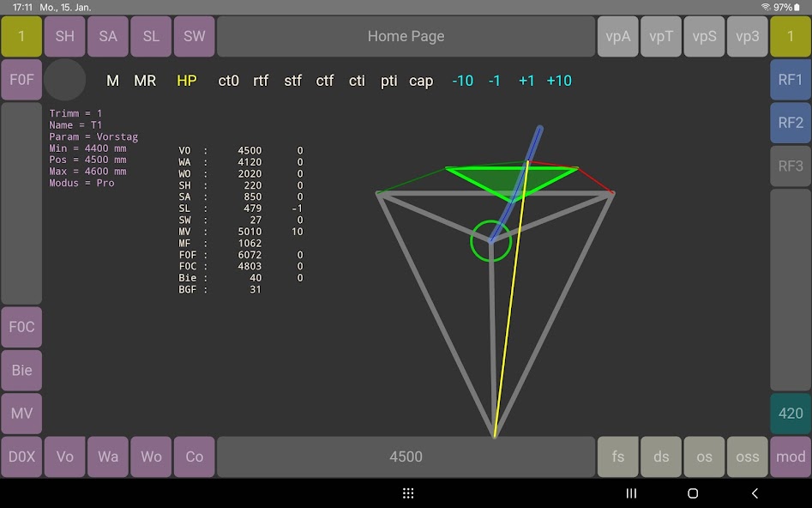Viewport: 812px width, 508px height.
Task: Tap the 4500 value bar
Action: click(x=406, y=457)
